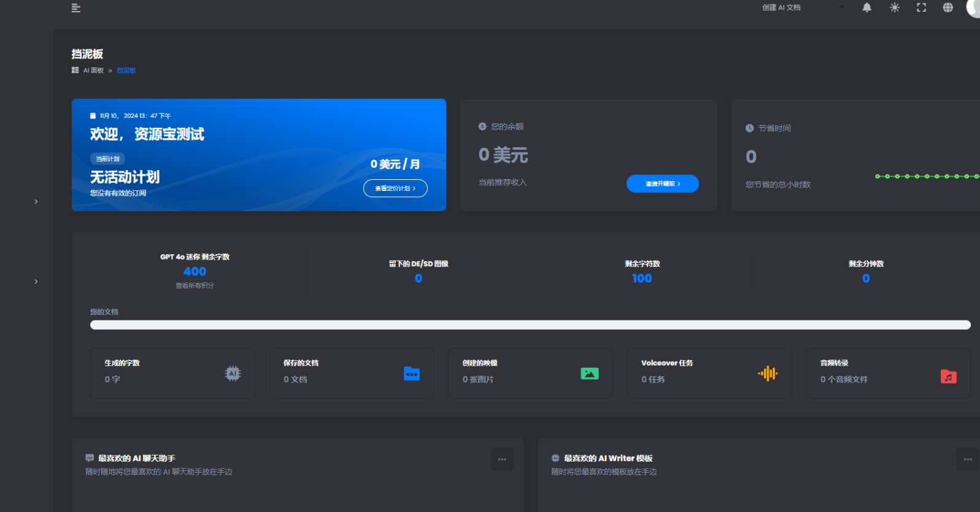
Task: Click the red music file icon
Action: (x=948, y=376)
